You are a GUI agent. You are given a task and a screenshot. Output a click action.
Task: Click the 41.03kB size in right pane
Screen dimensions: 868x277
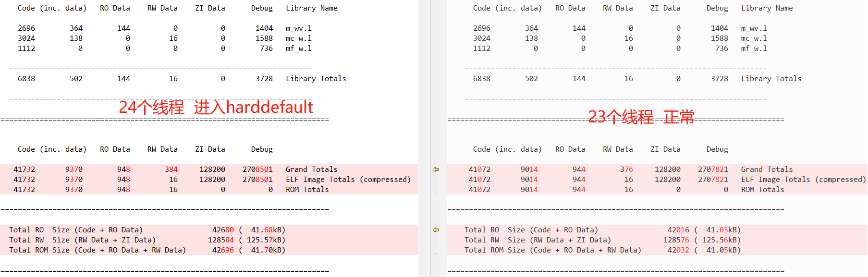point(721,230)
